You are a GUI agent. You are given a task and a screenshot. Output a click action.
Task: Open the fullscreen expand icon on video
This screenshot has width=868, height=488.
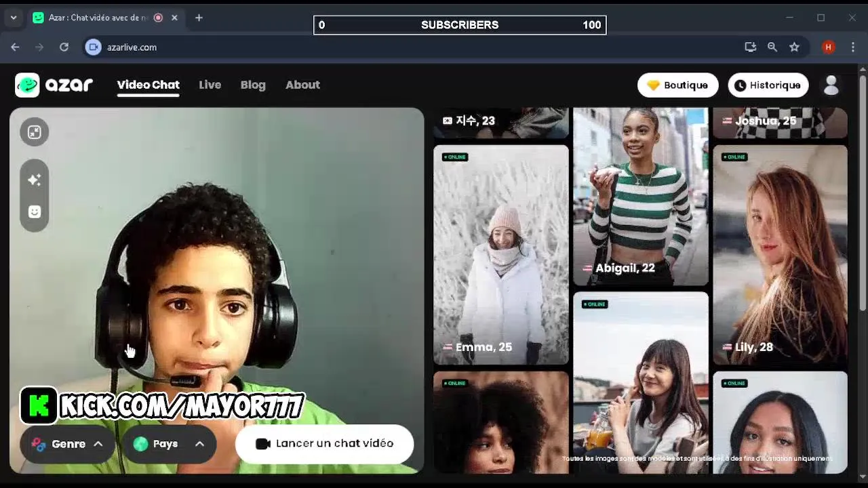(35, 132)
